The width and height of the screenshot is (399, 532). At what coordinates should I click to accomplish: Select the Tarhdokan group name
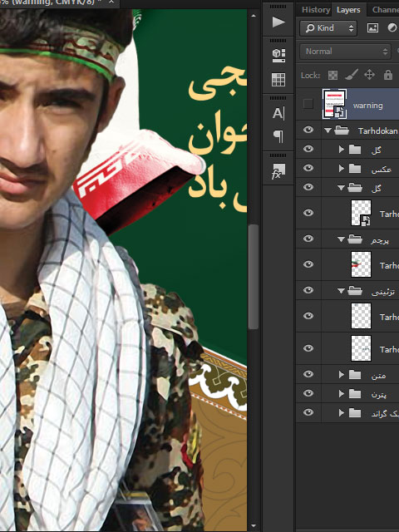click(x=377, y=131)
